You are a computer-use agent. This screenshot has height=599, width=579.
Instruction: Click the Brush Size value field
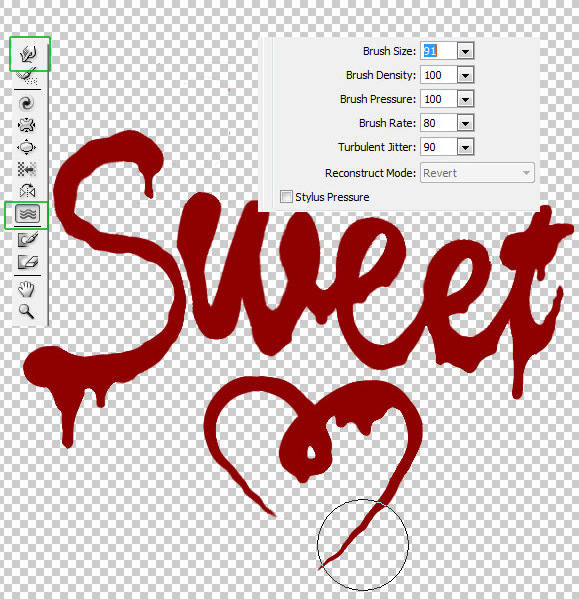pyautogui.click(x=438, y=51)
